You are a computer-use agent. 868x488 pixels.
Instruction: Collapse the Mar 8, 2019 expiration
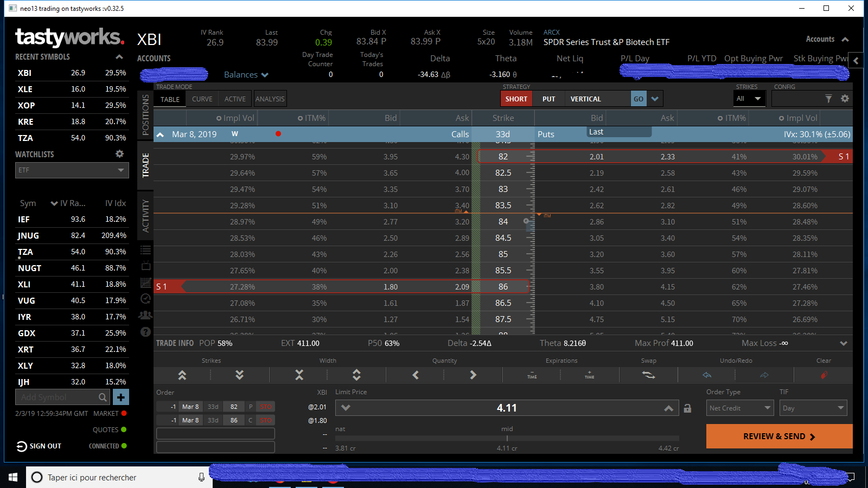click(x=161, y=134)
